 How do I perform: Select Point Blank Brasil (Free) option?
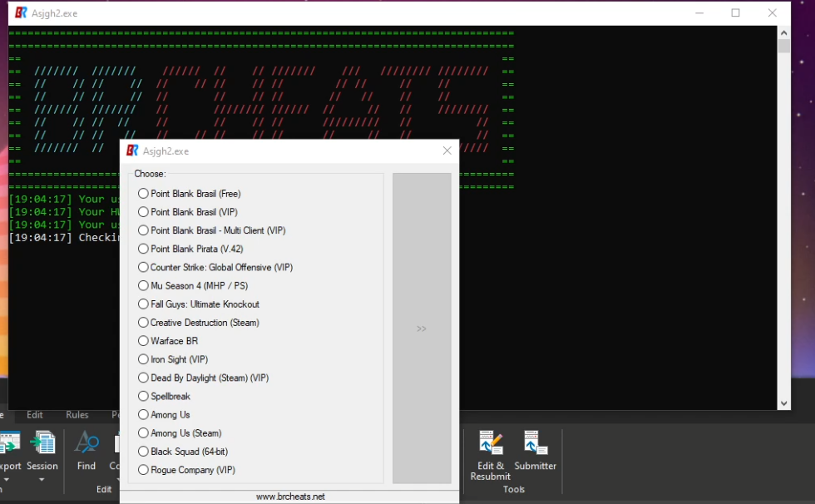190,194
